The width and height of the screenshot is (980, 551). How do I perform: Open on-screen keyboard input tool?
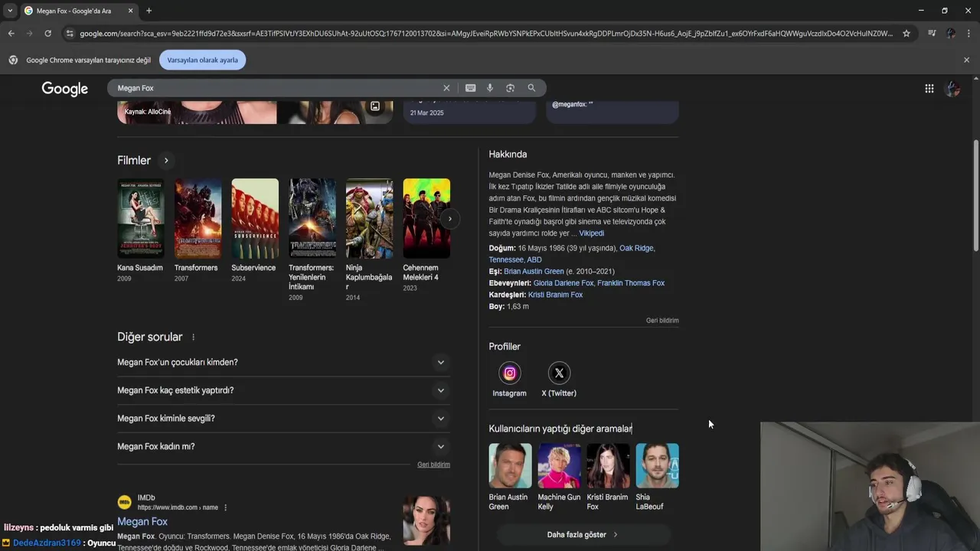pyautogui.click(x=470, y=88)
